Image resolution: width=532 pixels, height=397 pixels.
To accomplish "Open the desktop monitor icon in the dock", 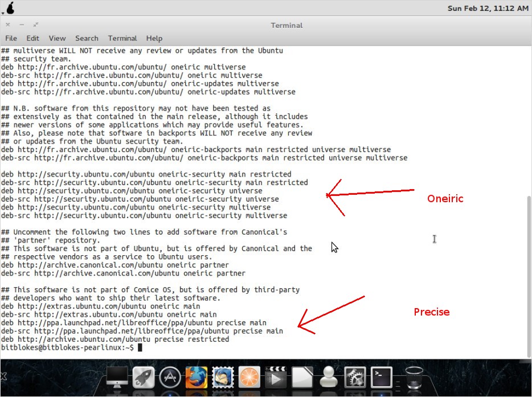I will click(x=117, y=377).
